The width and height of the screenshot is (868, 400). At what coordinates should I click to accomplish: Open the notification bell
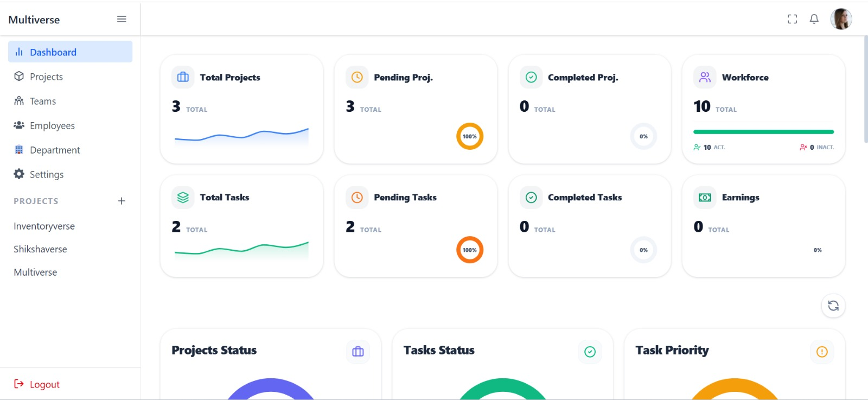tap(814, 18)
